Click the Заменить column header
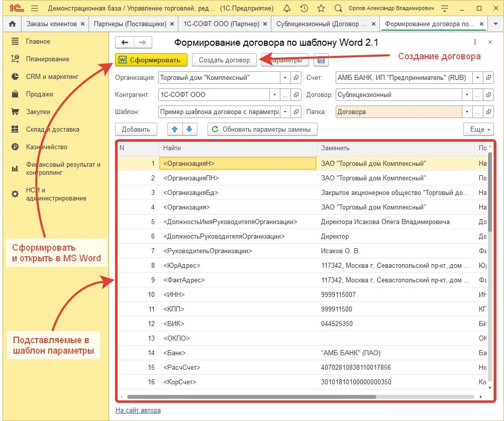Image resolution: width=504 pixels, height=421 pixels. point(395,148)
